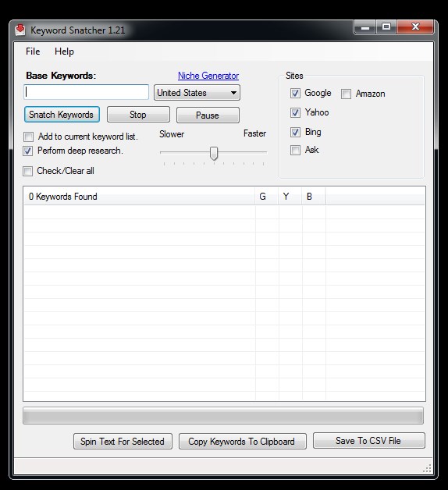448x490 pixels.
Task: Enable Add to current keyword list checkbox
Action: pos(28,137)
